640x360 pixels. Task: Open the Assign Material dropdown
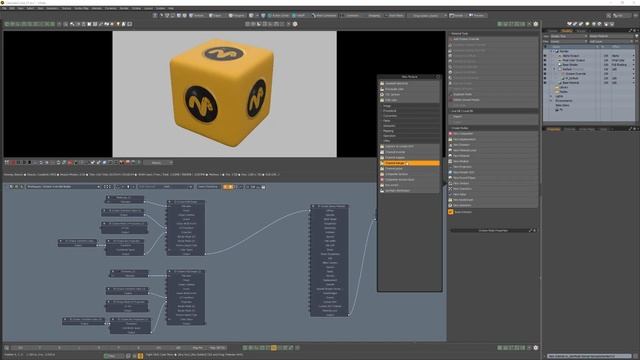(x=611, y=36)
